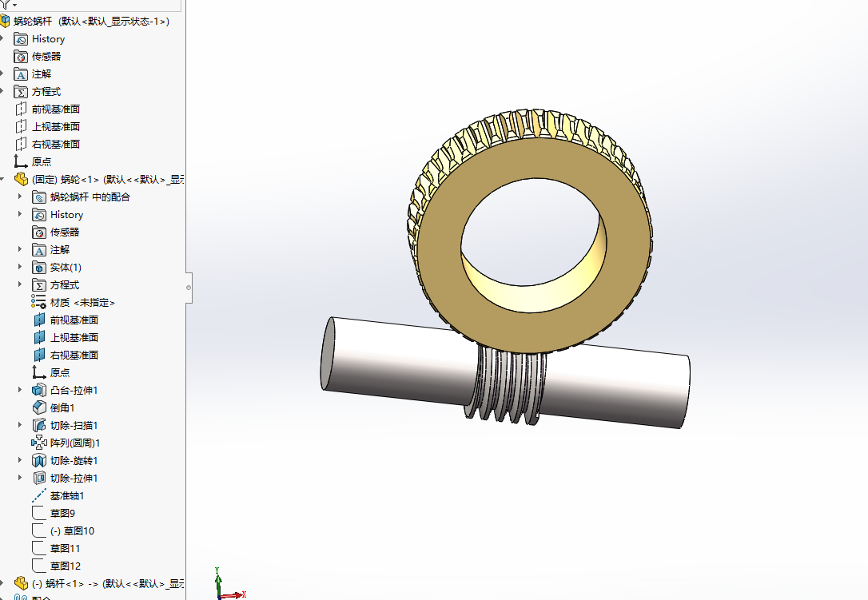Click the top-level 方程式 equations folder icon
868x600 pixels.
tap(21, 92)
